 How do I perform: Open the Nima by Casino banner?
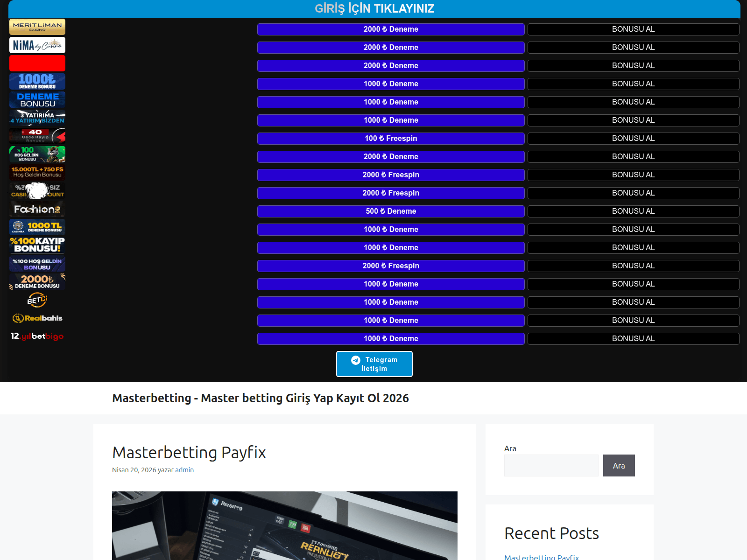[37, 45]
